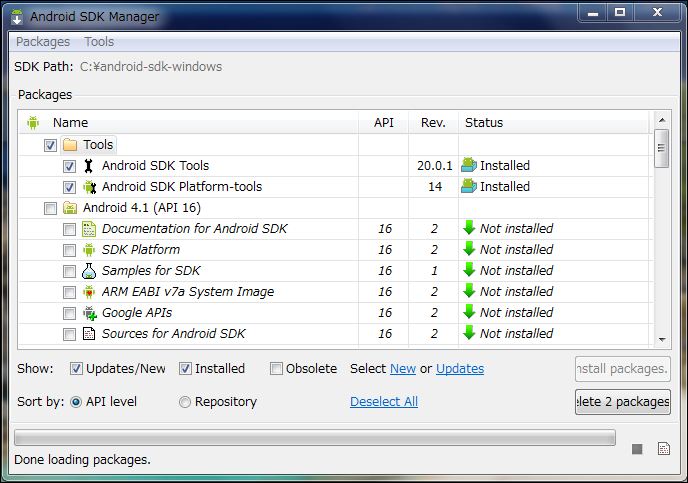Check the Android 4.1 (API 16) group checkbox
Viewport: 688px width, 483px height.
click(x=50, y=208)
